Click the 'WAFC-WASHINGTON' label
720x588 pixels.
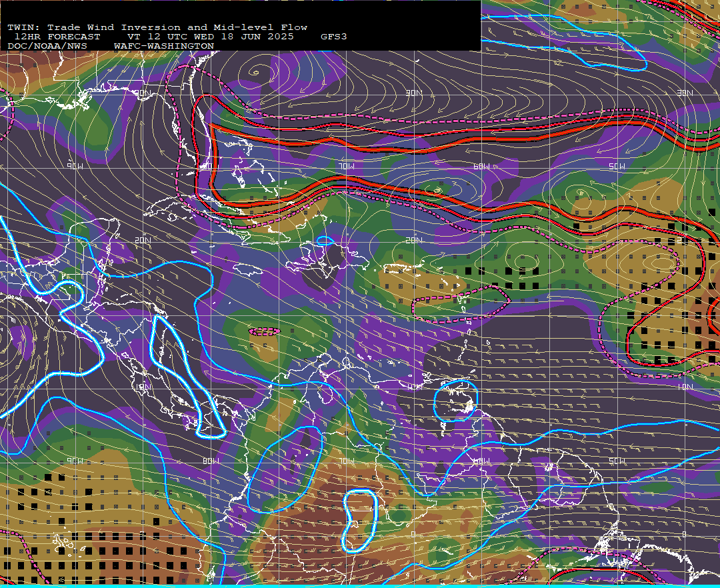pyautogui.click(x=163, y=47)
